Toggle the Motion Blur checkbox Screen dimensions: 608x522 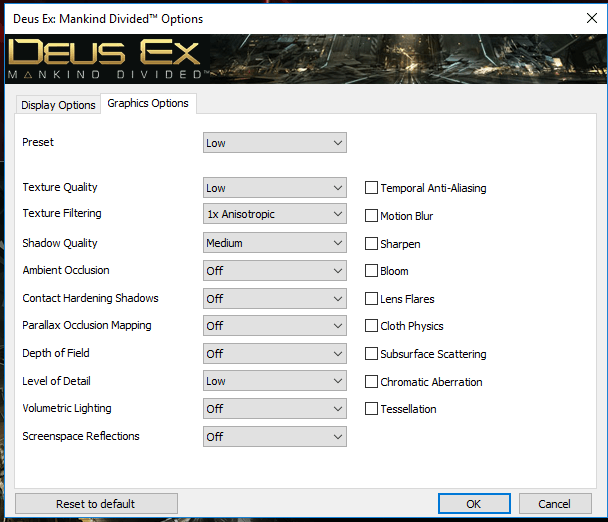pyautogui.click(x=372, y=216)
